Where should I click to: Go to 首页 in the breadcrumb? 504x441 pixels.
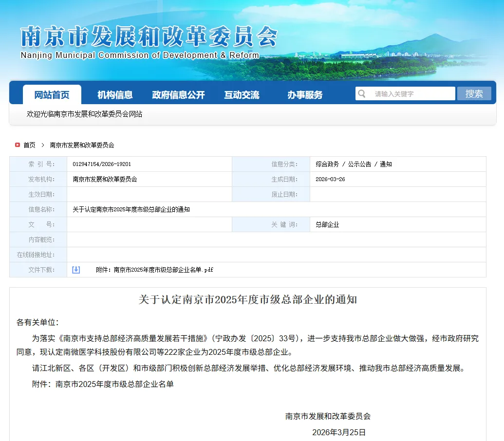pyautogui.click(x=30, y=145)
